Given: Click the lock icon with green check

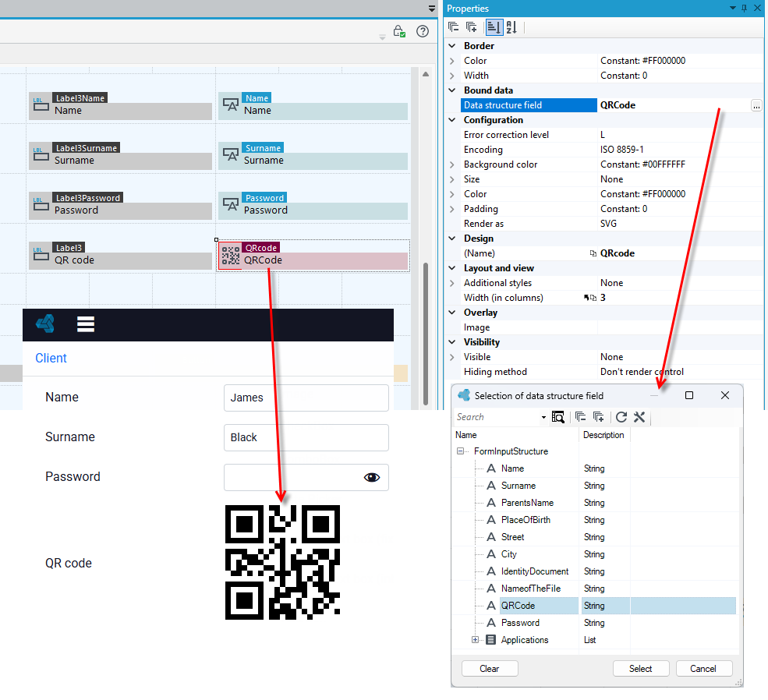Looking at the screenshot, I should (x=399, y=31).
